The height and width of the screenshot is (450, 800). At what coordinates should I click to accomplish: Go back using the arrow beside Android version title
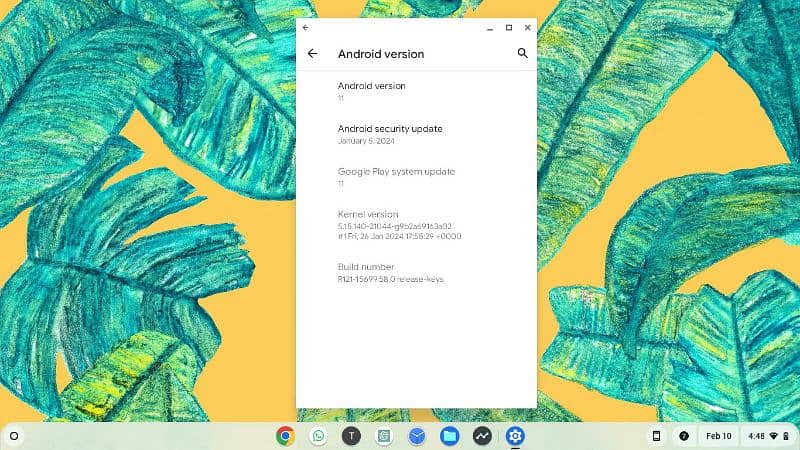coord(312,54)
